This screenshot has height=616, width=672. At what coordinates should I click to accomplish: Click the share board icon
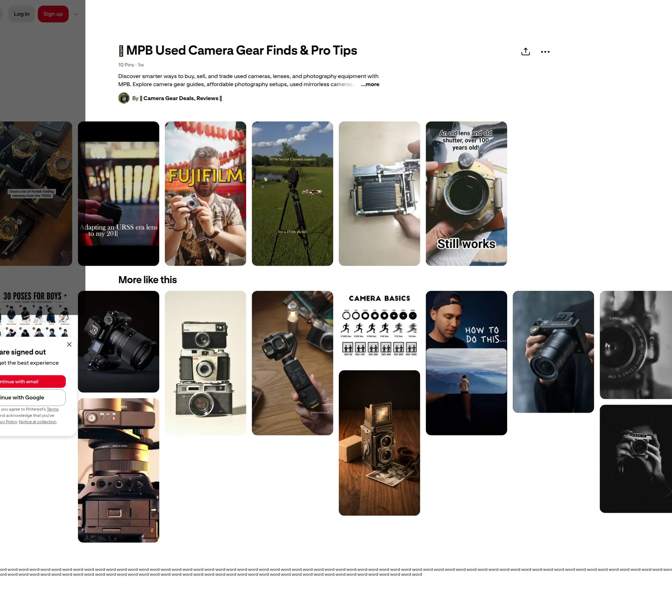click(525, 52)
